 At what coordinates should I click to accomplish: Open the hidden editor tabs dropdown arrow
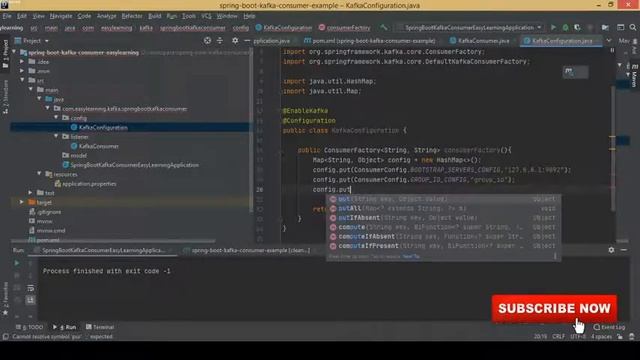coord(609,40)
